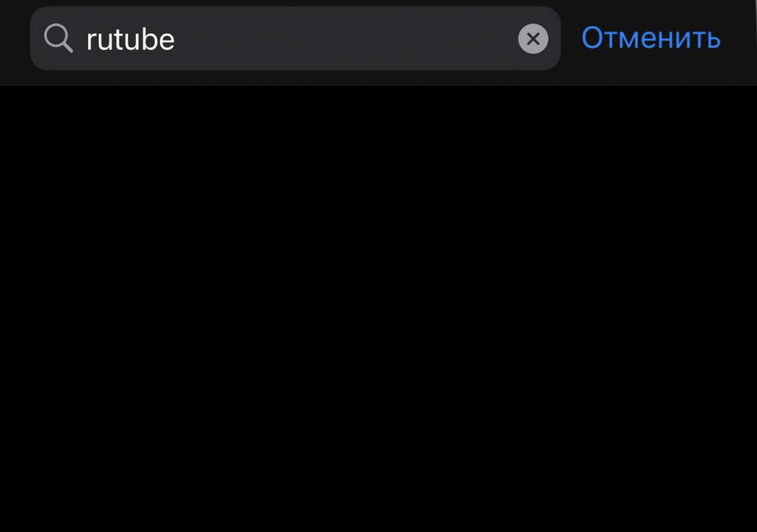Click the empty black results area

coord(378,309)
